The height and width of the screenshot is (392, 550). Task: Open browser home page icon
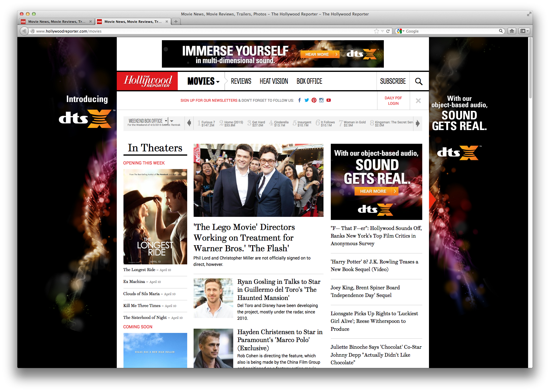click(512, 31)
